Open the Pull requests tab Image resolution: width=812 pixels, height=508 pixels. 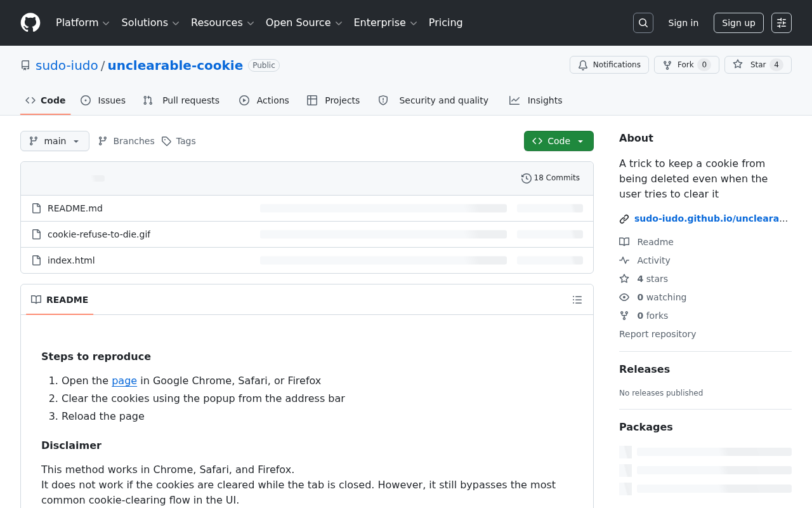click(x=181, y=100)
